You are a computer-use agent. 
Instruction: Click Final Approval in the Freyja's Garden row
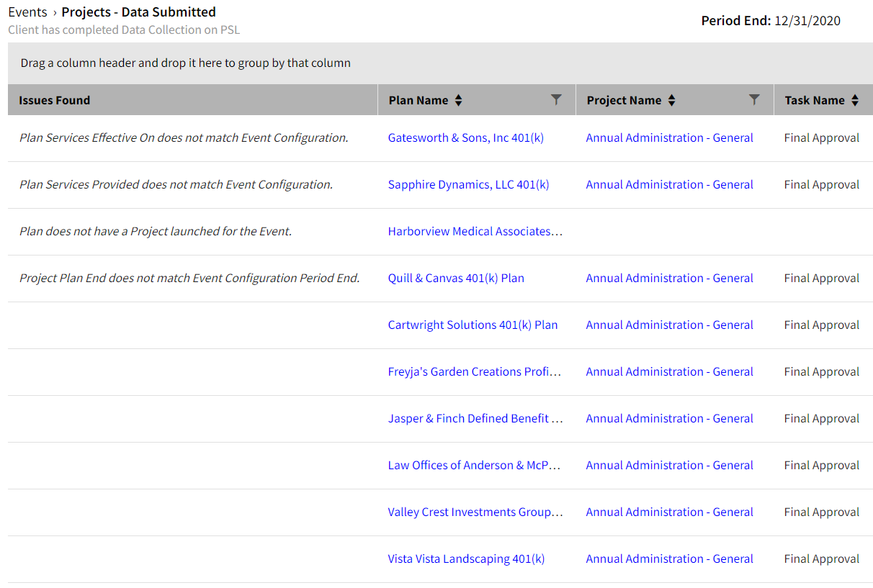tap(822, 372)
